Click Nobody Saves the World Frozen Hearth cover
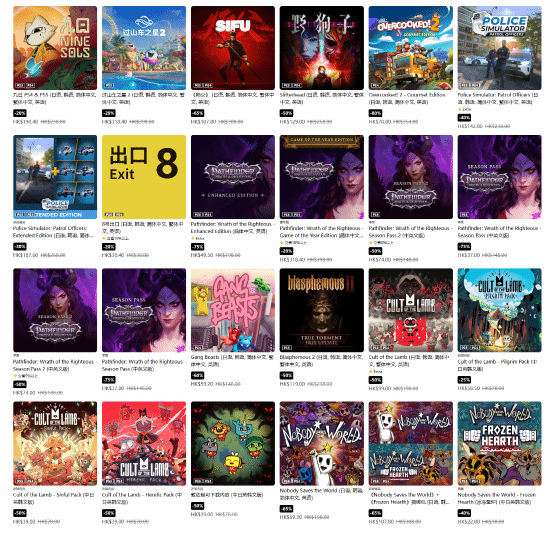The width and height of the screenshot is (550, 543). point(499,443)
